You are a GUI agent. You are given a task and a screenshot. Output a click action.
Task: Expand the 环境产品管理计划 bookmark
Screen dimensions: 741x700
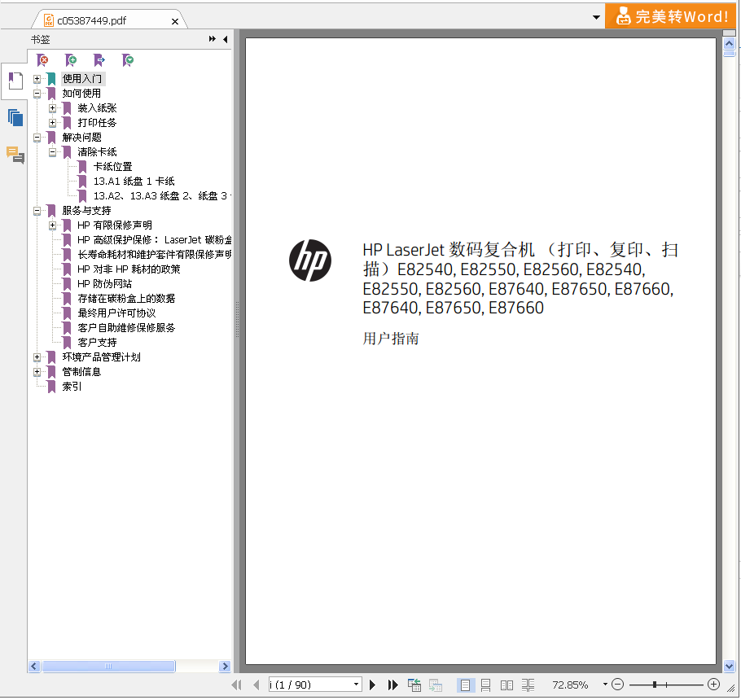pyautogui.click(x=37, y=357)
